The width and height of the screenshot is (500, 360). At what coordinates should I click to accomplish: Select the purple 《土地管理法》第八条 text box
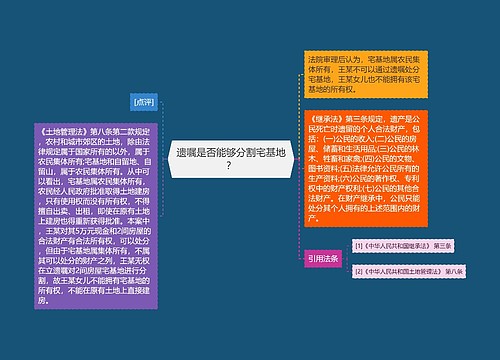(x=96, y=216)
